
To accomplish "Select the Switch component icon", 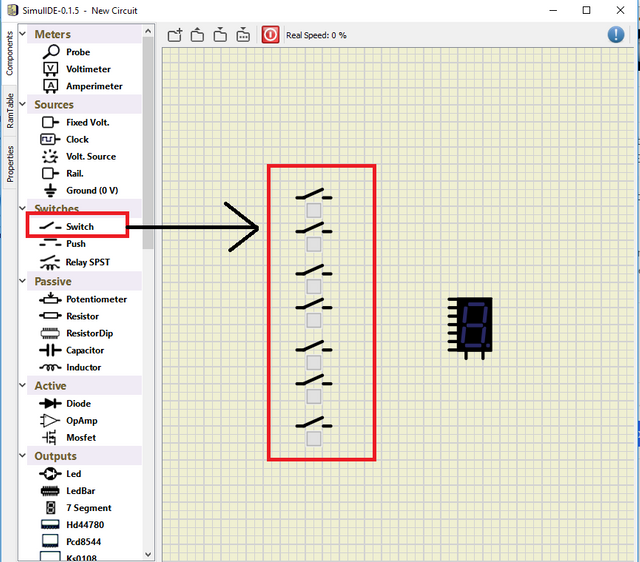I will [50, 226].
